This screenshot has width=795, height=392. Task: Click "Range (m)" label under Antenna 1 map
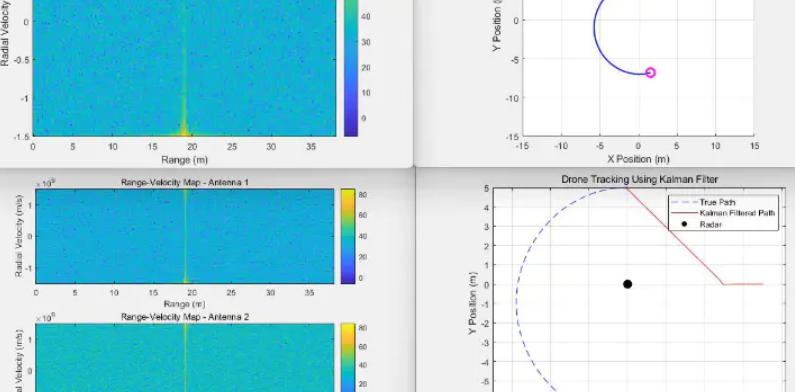coord(185,304)
